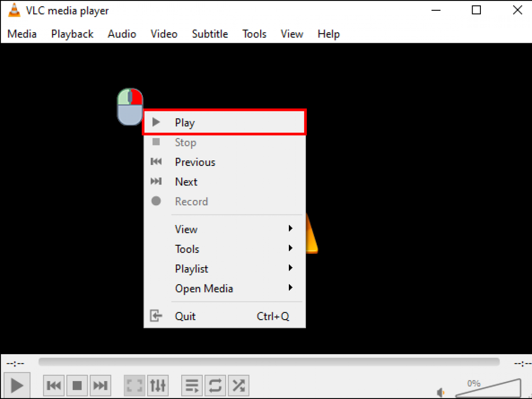Click the Play button in the toolbar
Image resolution: width=532 pixels, height=399 pixels.
coord(17,385)
